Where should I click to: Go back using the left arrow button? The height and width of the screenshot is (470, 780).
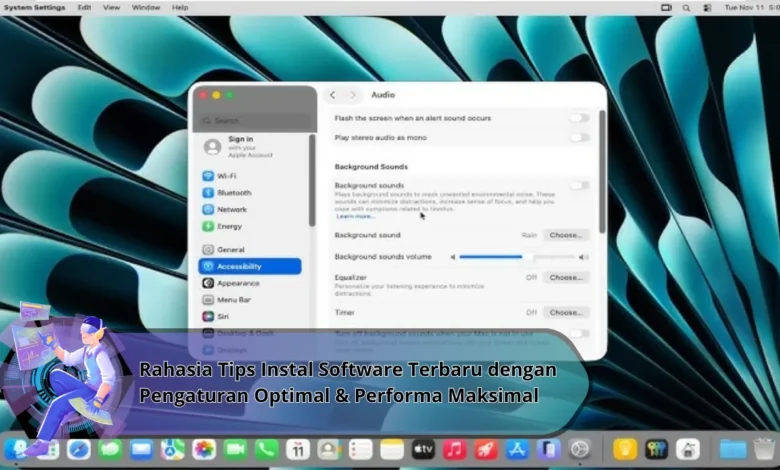coord(332,95)
